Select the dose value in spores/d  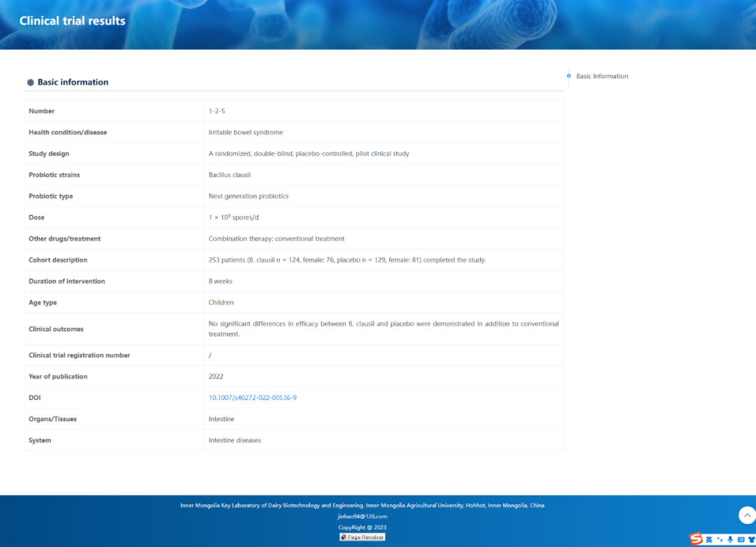tap(233, 217)
